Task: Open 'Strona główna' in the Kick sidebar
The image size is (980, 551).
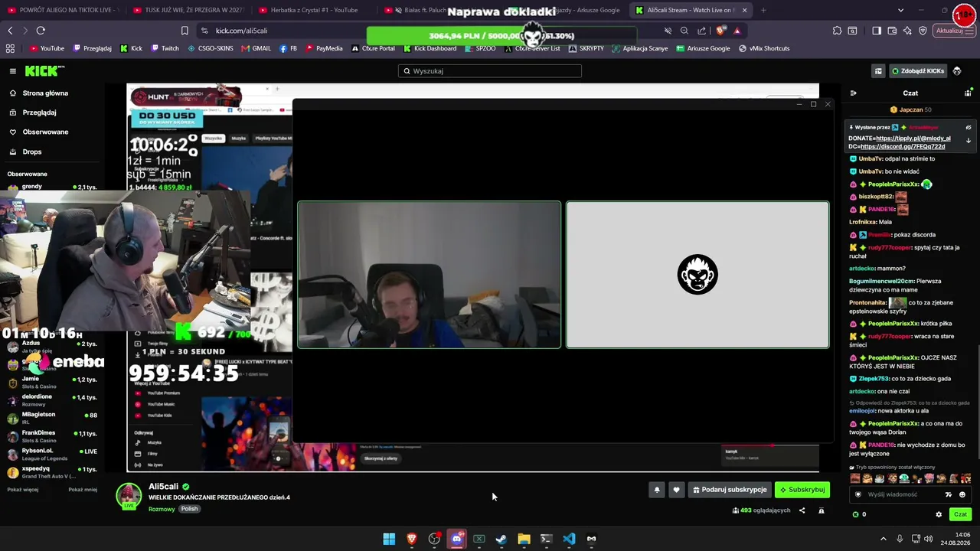Action: pos(45,93)
